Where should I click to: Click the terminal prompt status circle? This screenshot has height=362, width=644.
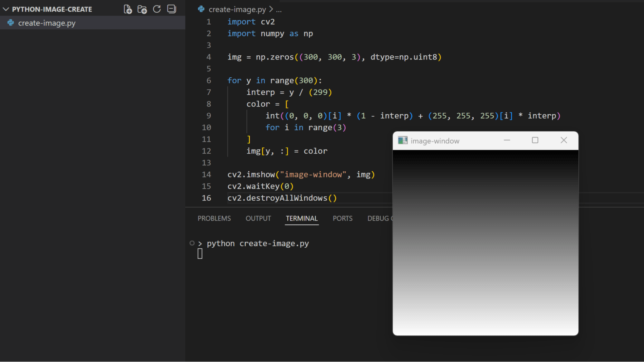[x=192, y=243]
